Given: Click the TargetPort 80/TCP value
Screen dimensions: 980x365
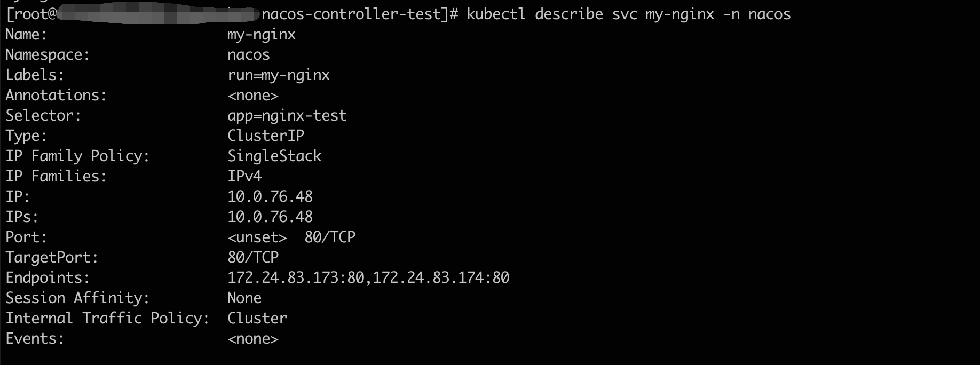Looking at the screenshot, I should [x=253, y=257].
